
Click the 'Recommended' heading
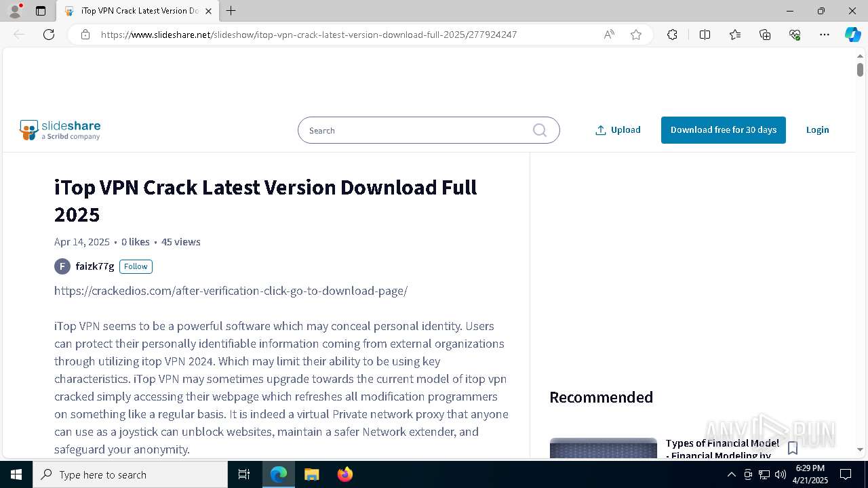click(601, 397)
